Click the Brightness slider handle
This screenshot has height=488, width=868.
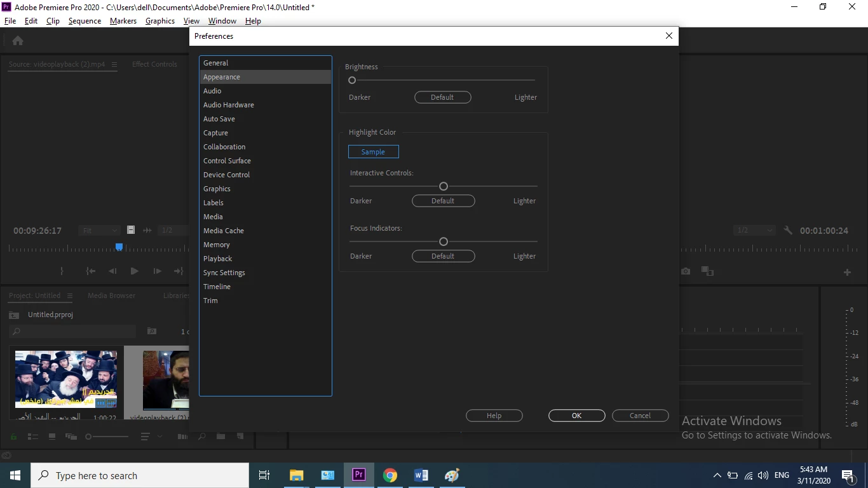pos(352,80)
